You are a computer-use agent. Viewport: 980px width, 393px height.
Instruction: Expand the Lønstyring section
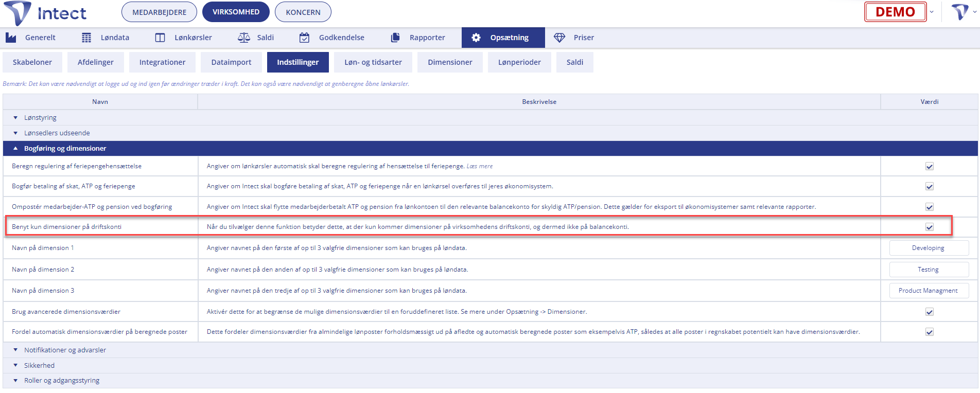tap(490, 118)
